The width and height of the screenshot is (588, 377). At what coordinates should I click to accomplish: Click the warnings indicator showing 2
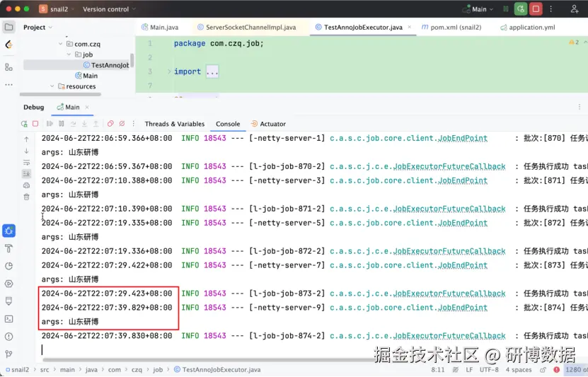574,42
